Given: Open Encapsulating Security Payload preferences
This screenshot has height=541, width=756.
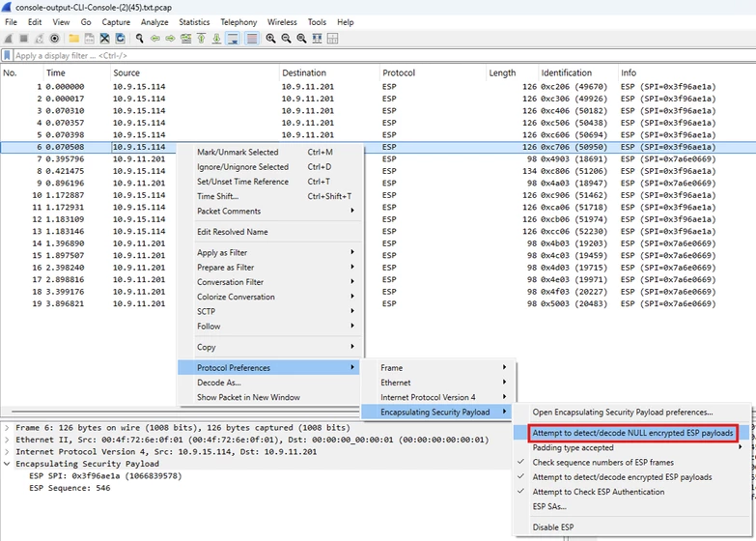Looking at the screenshot, I should 623,413.
